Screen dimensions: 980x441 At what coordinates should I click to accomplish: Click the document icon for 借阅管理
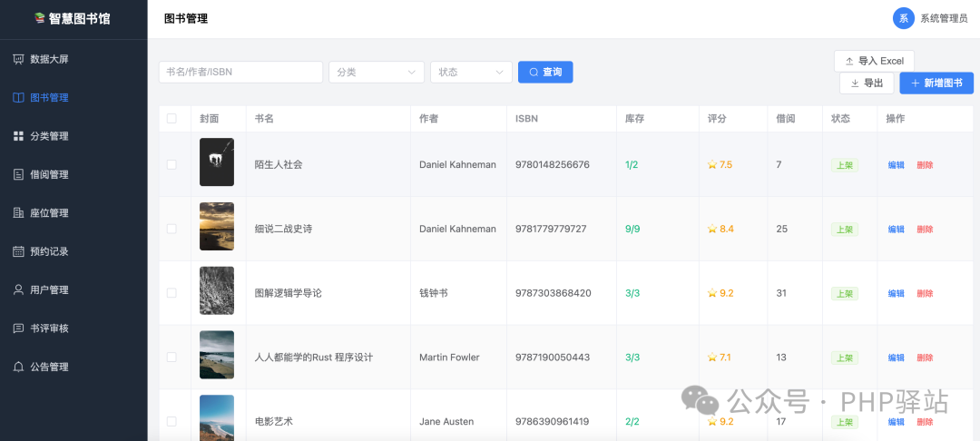(19, 174)
